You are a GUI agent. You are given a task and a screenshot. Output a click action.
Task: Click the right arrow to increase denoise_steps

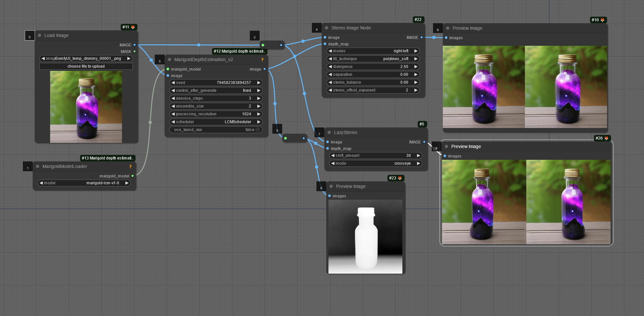click(259, 98)
